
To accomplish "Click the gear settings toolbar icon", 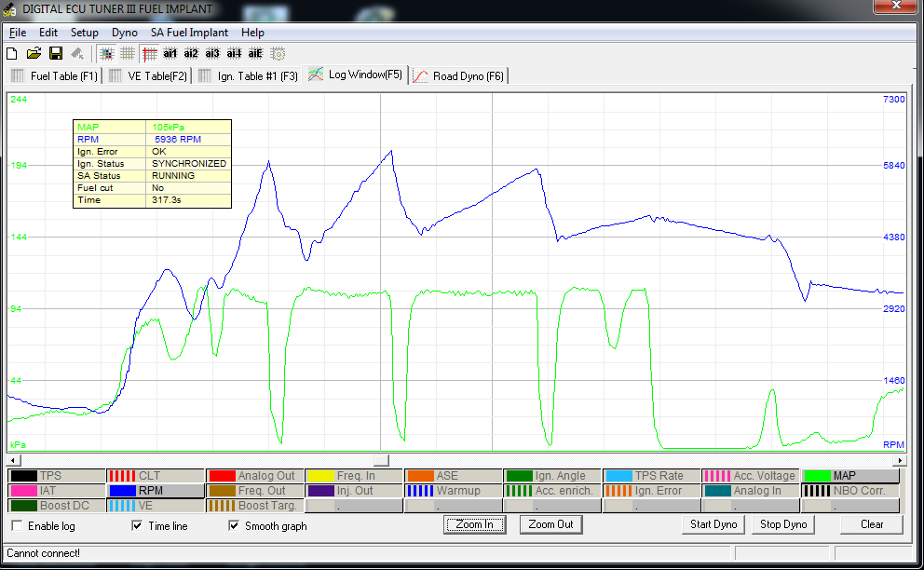I will tap(278, 54).
